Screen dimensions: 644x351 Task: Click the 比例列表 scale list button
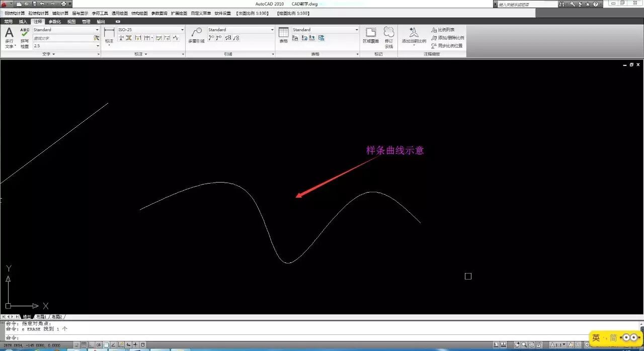click(x=443, y=30)
